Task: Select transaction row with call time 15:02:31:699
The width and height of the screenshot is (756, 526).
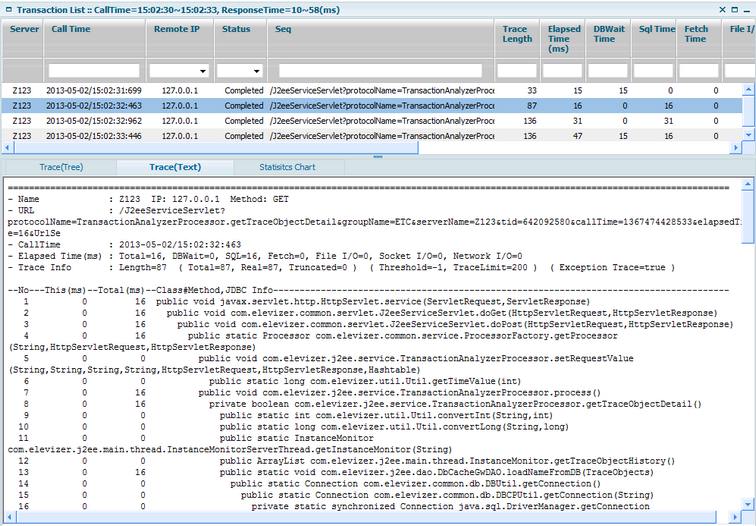Action: tap(371, 91)
